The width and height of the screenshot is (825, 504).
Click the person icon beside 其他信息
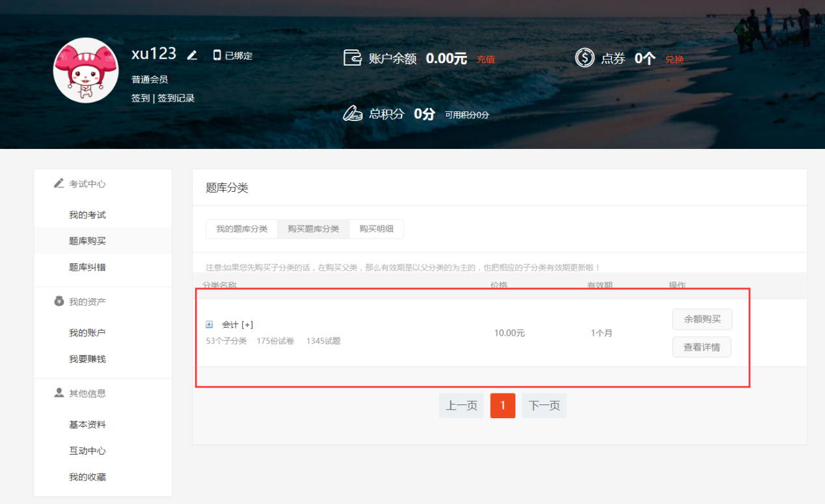(58, 393)
